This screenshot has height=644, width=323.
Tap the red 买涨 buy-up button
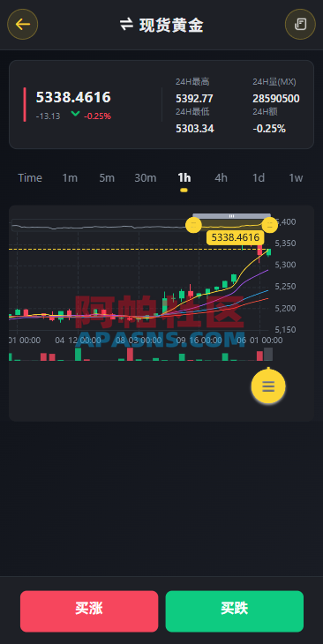tap(89, 611)
